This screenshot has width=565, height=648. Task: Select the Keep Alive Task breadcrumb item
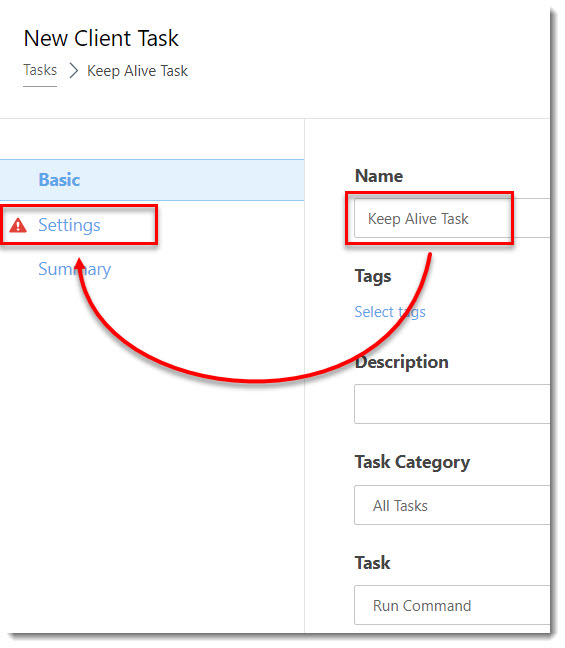click(x=137, y=71)
